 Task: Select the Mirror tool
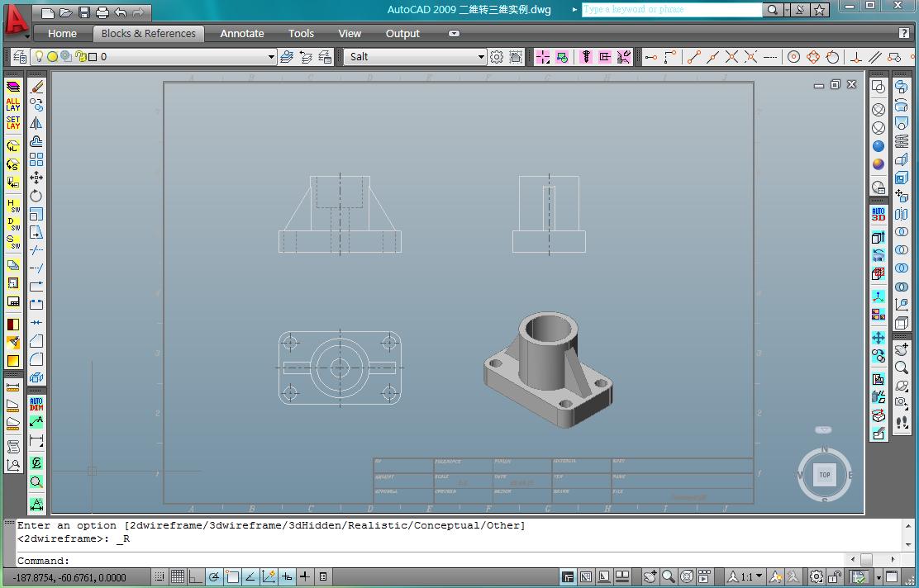tap(36, 123)
